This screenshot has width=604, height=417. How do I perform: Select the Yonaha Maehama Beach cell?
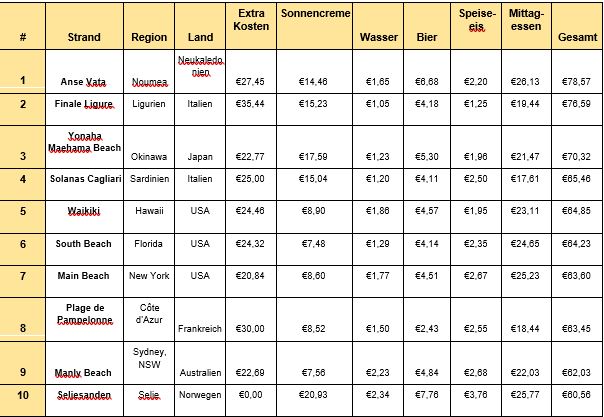pyautogui.click(x=84, y=147)
